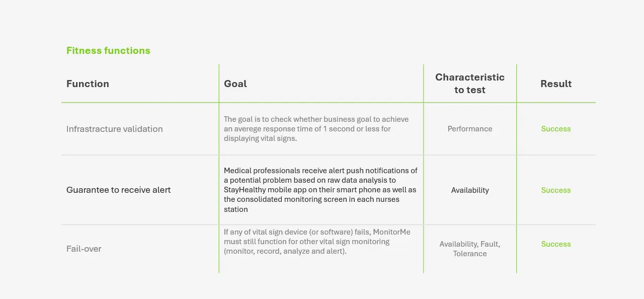
Task: Select the Performance characteristic cell
Action: tap(469, 129)
